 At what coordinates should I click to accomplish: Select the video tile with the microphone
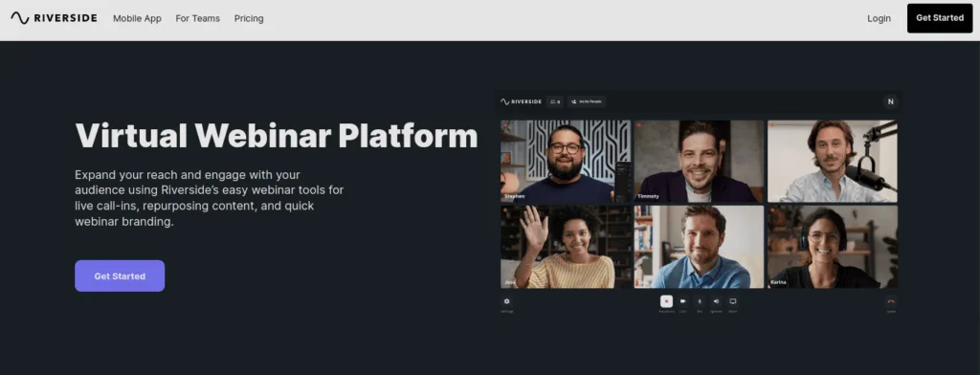pos(833,162)
